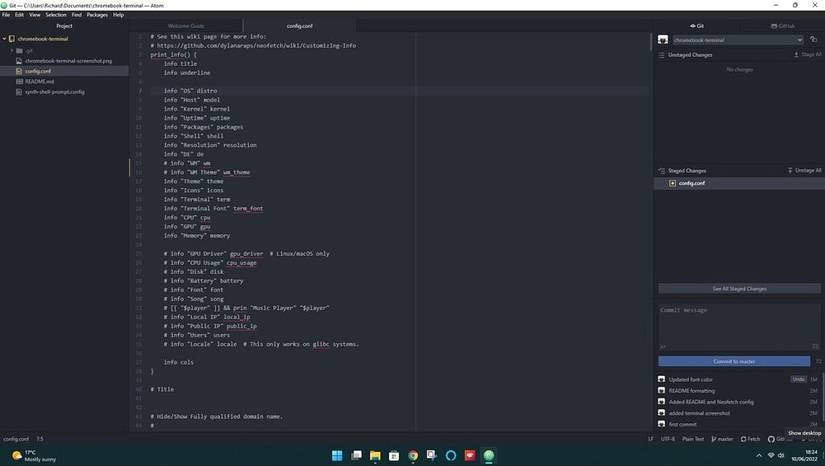This screenshot has width=825, height=466.
Task: Click the Stage All button
Action: tap(807, 55)
